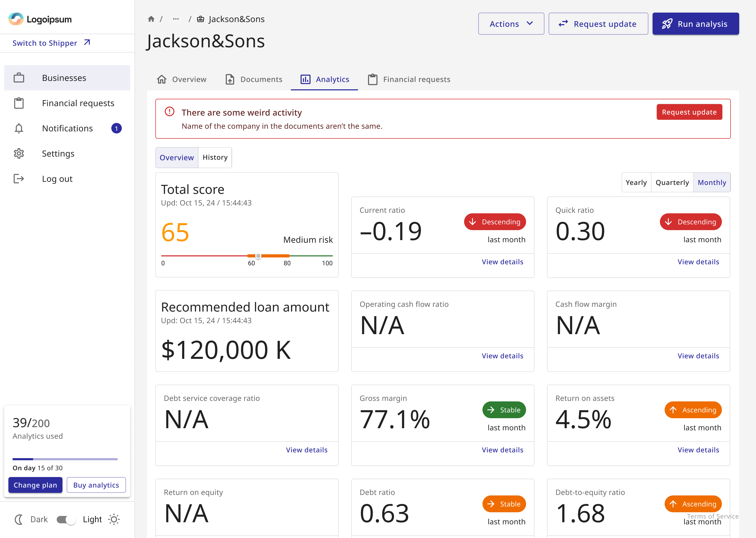
Task: Select the Overview segment toggle
Action: pyautogui.click(x=177, y=157)
